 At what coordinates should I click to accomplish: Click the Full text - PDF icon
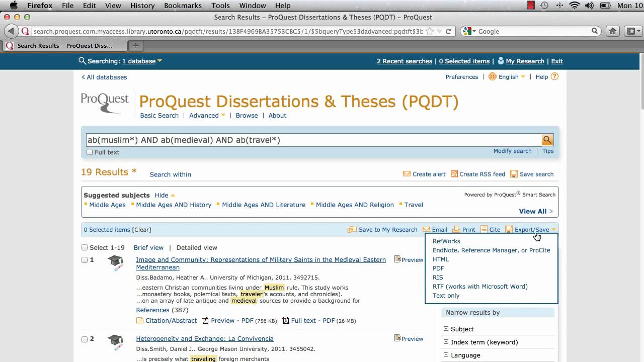285,320
